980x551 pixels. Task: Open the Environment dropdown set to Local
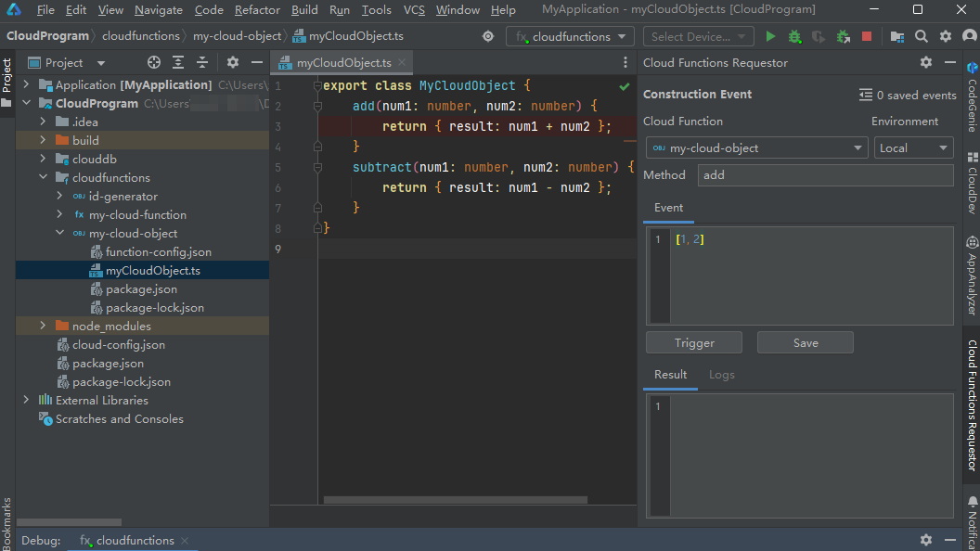click(x=913, y=147)
